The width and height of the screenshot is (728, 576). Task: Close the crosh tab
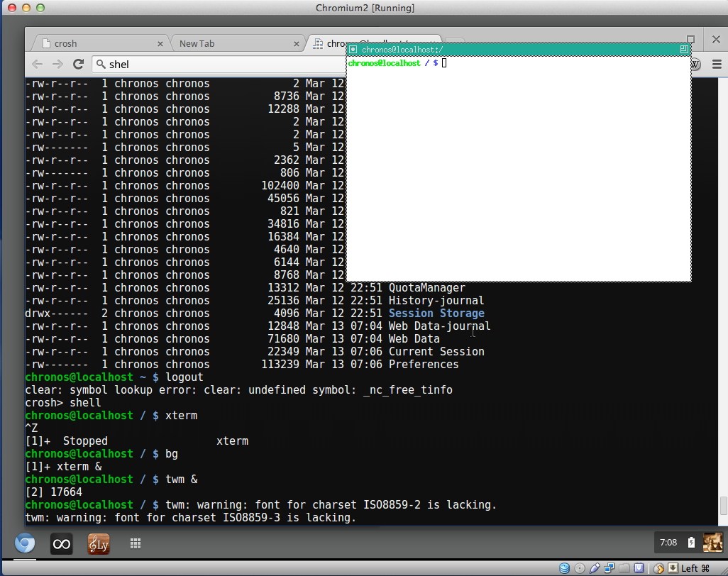click(x=160, y=44)
